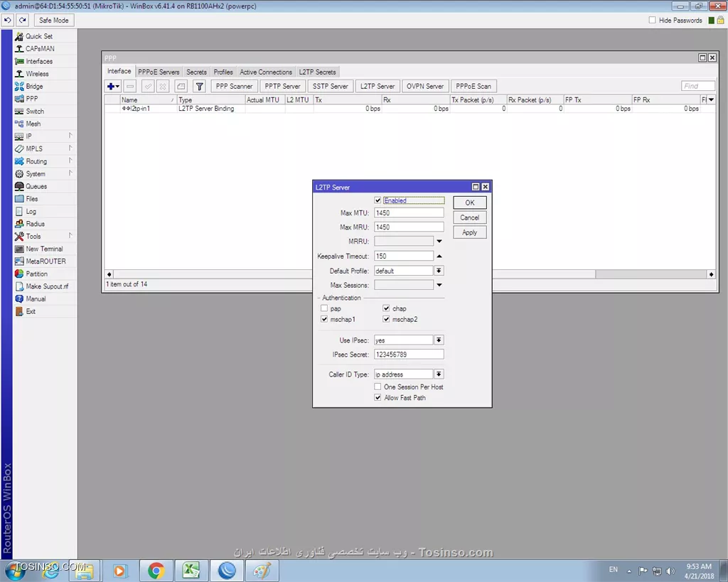Open the PPTP Server button
This screenshot has height=582, width=728.
[282, 86]
